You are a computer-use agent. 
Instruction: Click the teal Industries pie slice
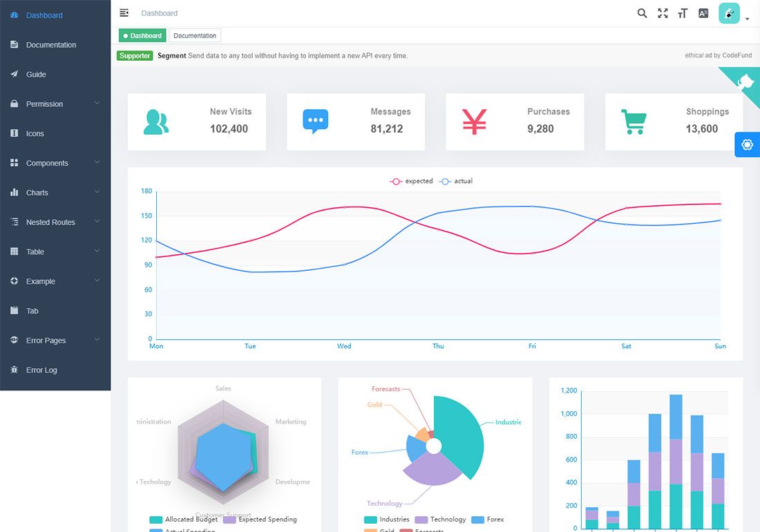(460, 436)
